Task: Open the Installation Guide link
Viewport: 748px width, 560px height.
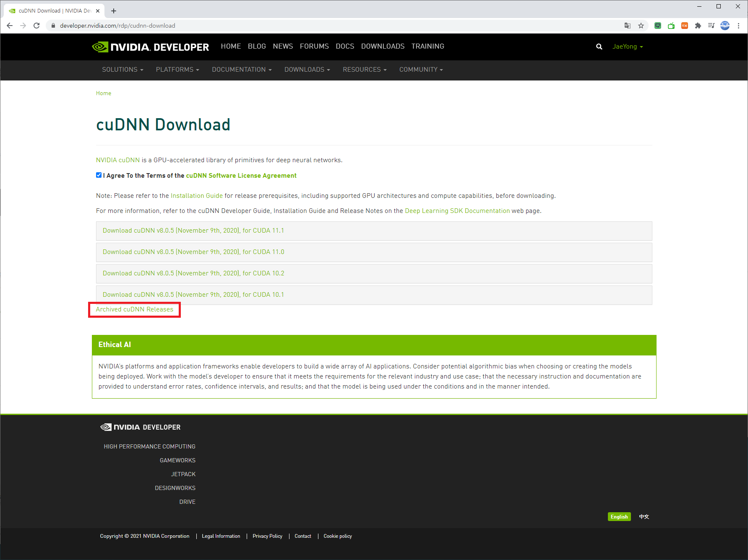Action: [197, 196]
